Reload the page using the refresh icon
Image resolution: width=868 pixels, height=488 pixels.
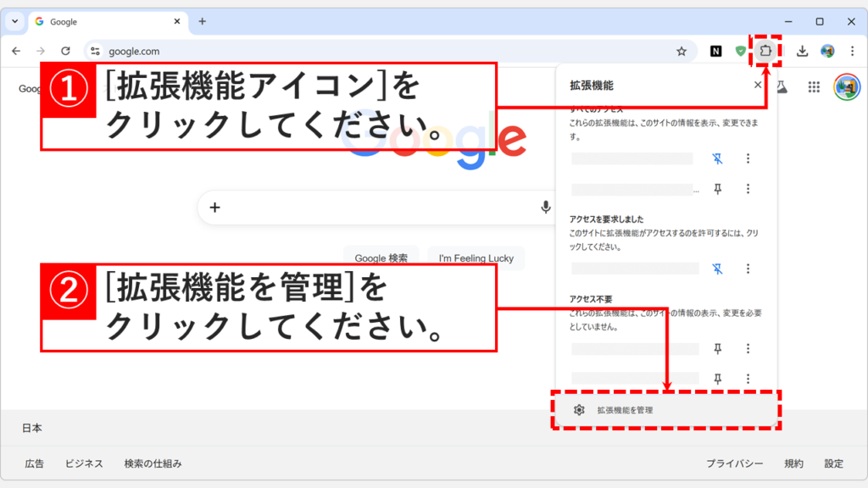coord(68,51)
